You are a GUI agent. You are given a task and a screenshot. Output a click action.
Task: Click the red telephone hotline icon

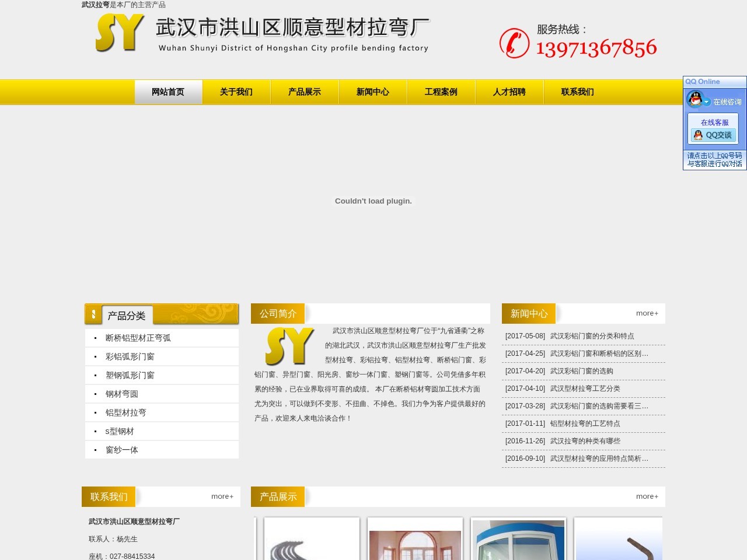(514, 43)
